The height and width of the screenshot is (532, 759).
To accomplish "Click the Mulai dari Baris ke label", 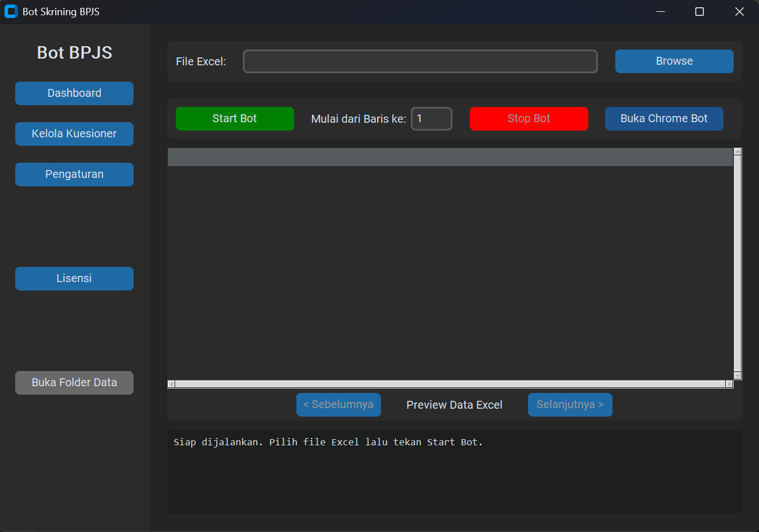I will (358, 119).
